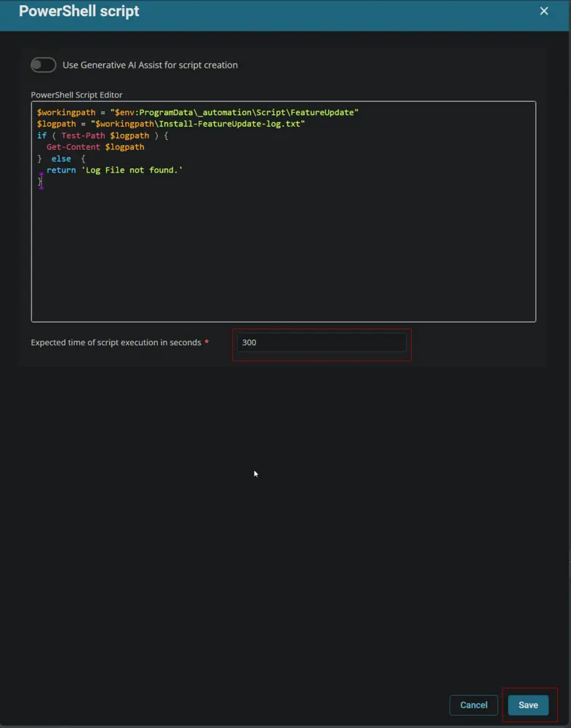The width and height of the screenshot is (571, 728).
Task: Click the '} else {' line
Action: [61, 159]
